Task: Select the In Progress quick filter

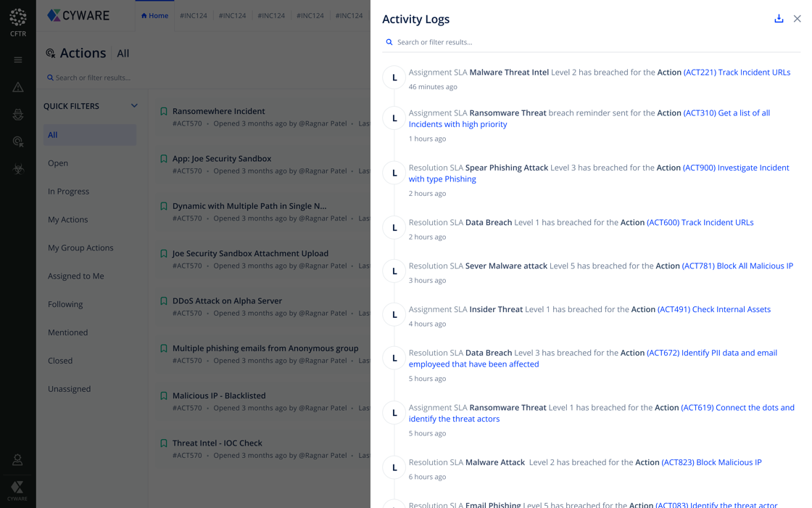Action: pos(69,192)
